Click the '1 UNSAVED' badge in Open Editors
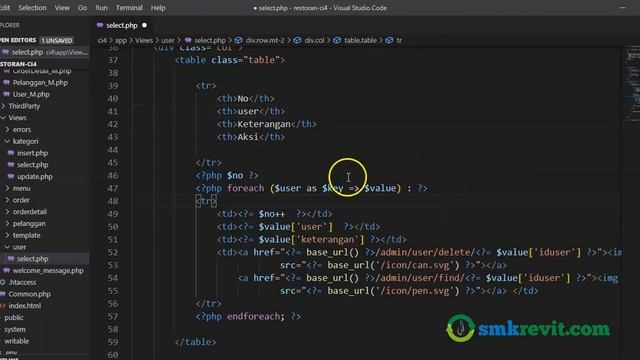Screen dimensions: 640x360 click(x=57, y=40)
